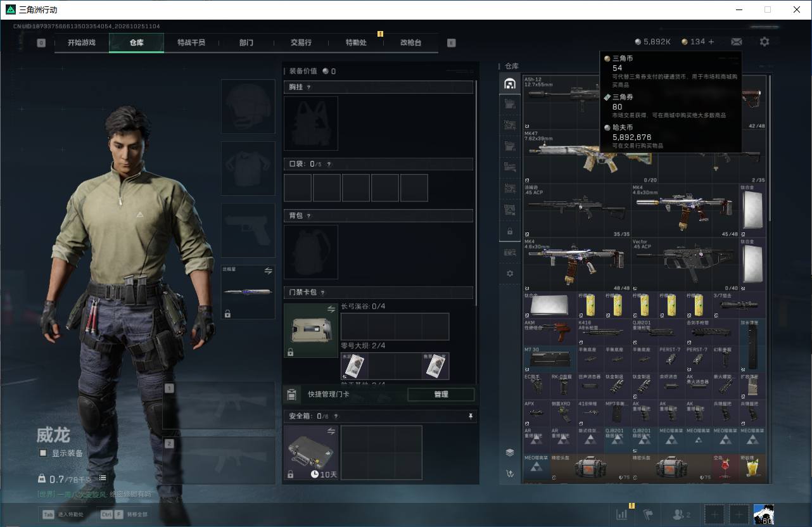The height and width of the screenshot is (527, 812).
Task: Click the flag icon in bottom bar
Action: 648,514
